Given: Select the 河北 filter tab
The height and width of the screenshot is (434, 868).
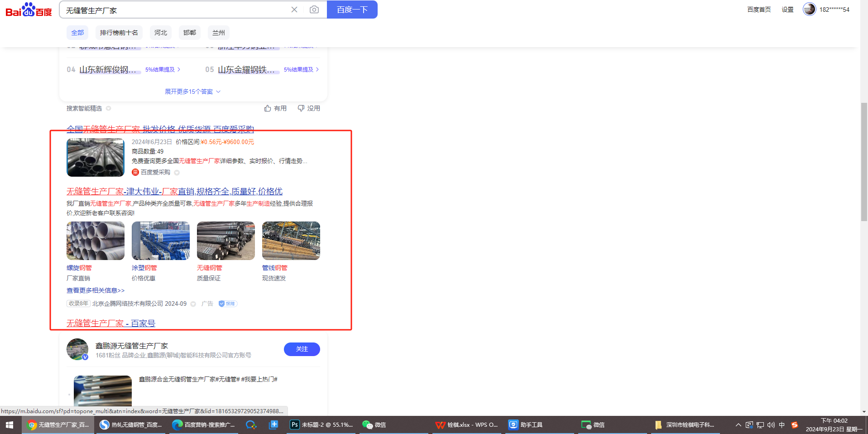Looking at the screenshot, I should pos(161,33).
